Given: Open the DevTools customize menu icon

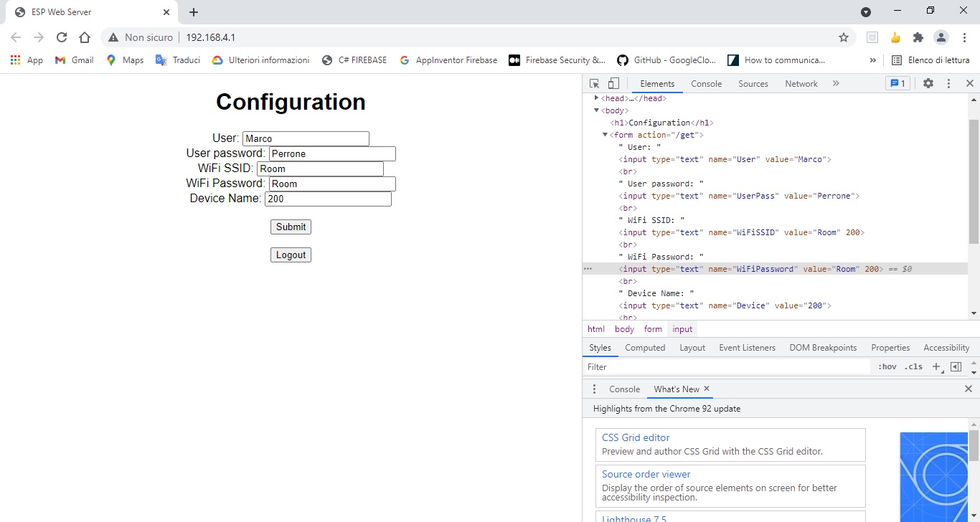Looking at the screenshot, I should 948,84.
